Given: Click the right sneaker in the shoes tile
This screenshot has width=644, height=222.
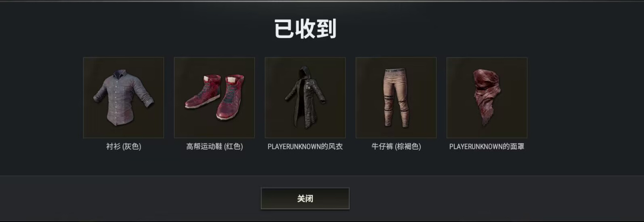Looking at the screenshot, I should (231, 97).
